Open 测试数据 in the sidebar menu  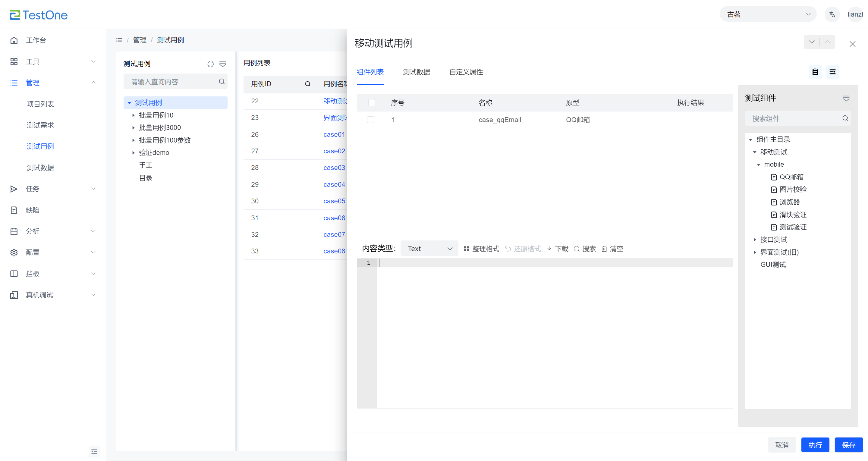point(40,168)
